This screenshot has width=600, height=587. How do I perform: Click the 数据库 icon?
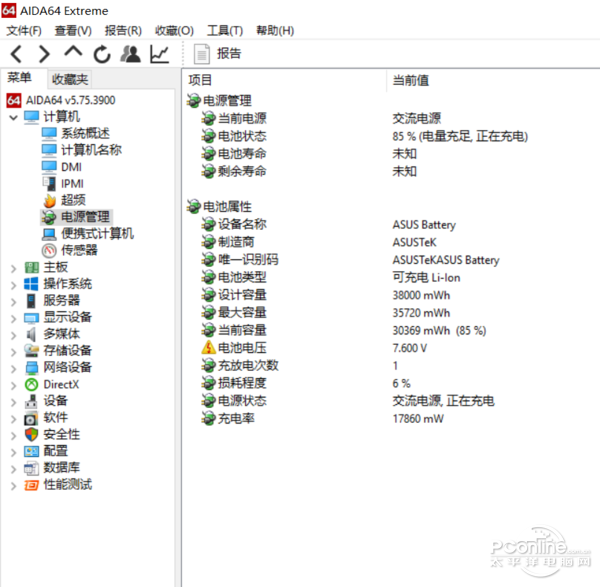[31, 468]
